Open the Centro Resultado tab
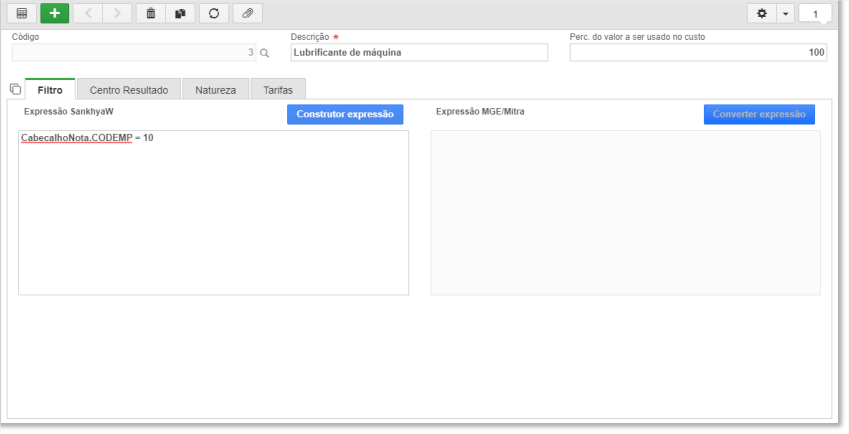 tap(129, 90)
